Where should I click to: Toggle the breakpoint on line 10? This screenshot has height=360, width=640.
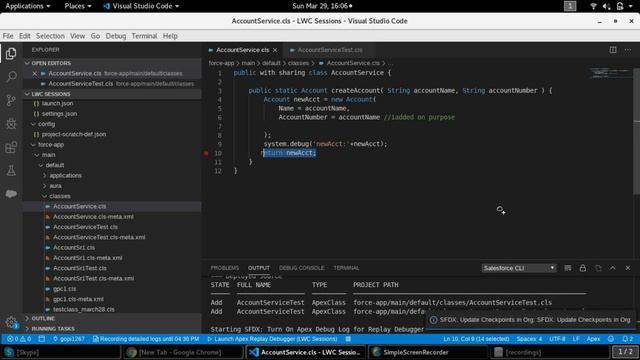pyautogui.click(x=206, y=153)
